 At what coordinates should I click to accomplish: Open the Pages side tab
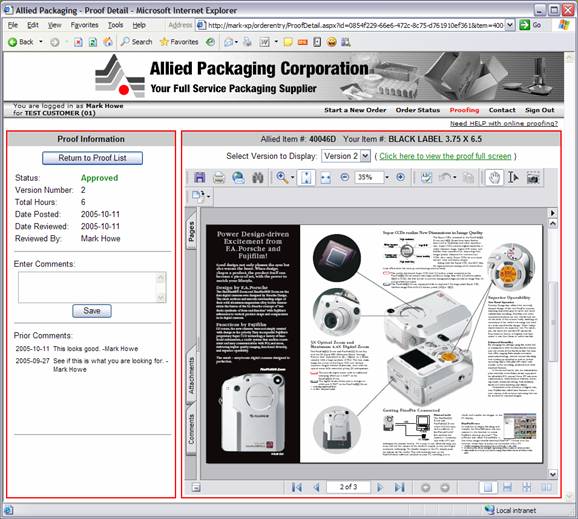point(191,232)
